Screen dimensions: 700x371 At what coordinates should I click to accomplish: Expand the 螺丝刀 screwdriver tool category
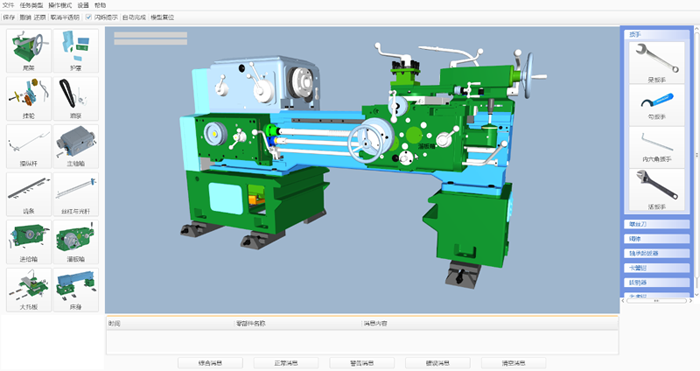(657, 224)
